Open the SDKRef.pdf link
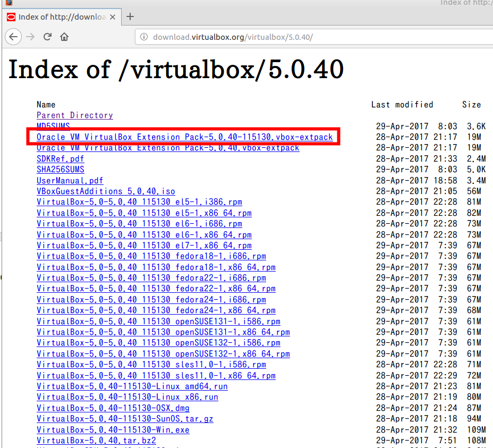The image size is (493, 448). 60,159
